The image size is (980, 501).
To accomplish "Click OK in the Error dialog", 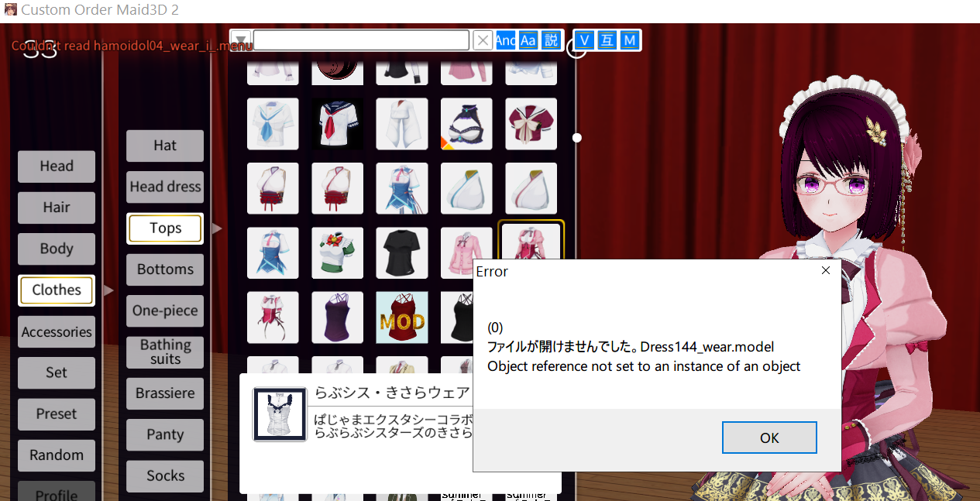I will (769, 438).
